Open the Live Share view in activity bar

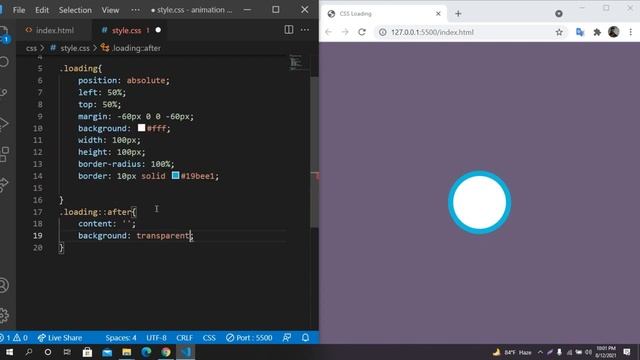click(x=4, y=184)
